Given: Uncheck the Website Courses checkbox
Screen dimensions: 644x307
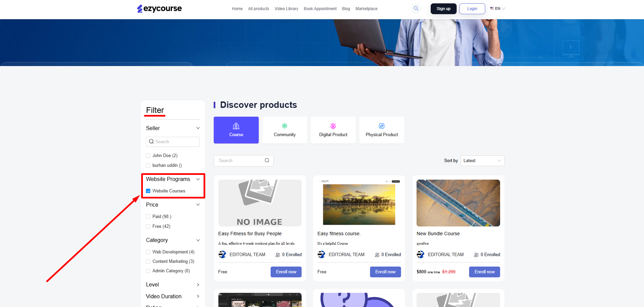Looking at the screenshot, I should [x=148, y=191].
